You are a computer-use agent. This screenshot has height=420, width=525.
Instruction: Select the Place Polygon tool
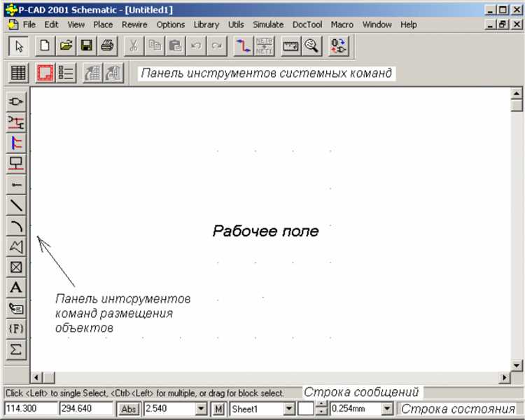pos(16,247)
